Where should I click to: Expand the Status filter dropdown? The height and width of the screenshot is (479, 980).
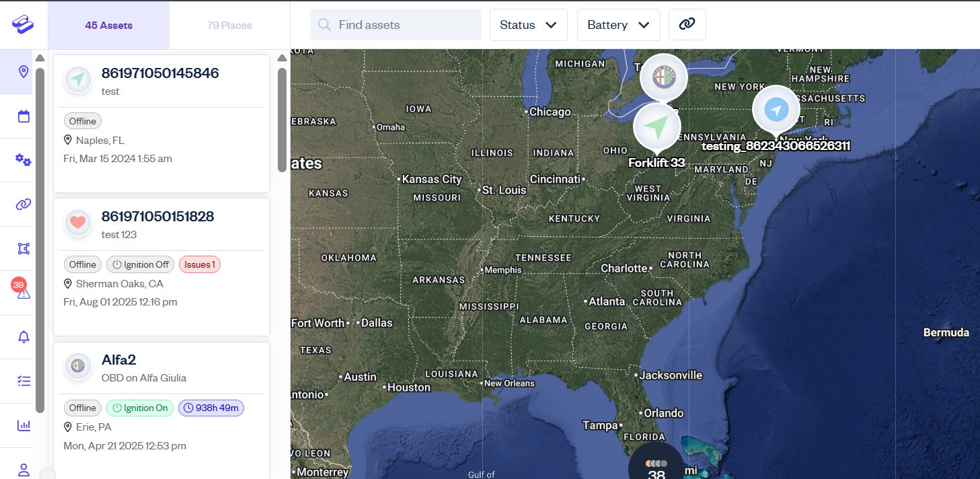tap(529, 25)
